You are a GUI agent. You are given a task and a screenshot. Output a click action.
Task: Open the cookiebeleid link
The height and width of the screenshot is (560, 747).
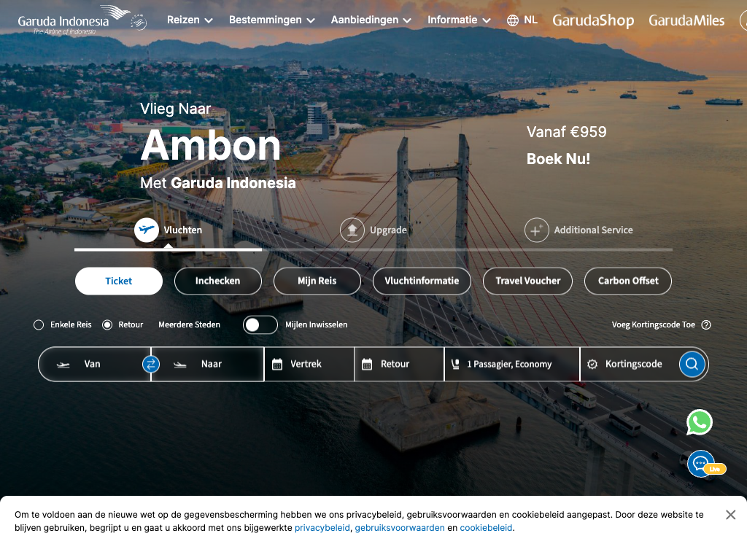486,528
